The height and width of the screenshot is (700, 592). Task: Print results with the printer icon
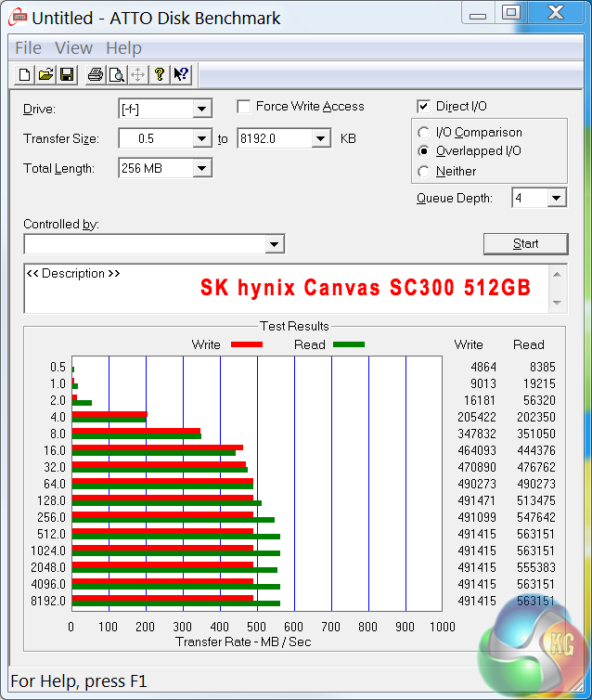(x=95, y=75)
